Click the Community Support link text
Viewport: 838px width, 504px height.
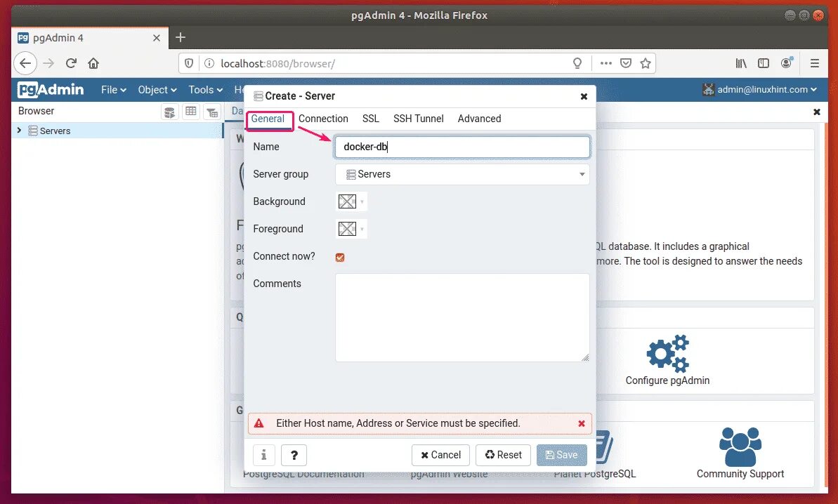[x=740, y=474]
